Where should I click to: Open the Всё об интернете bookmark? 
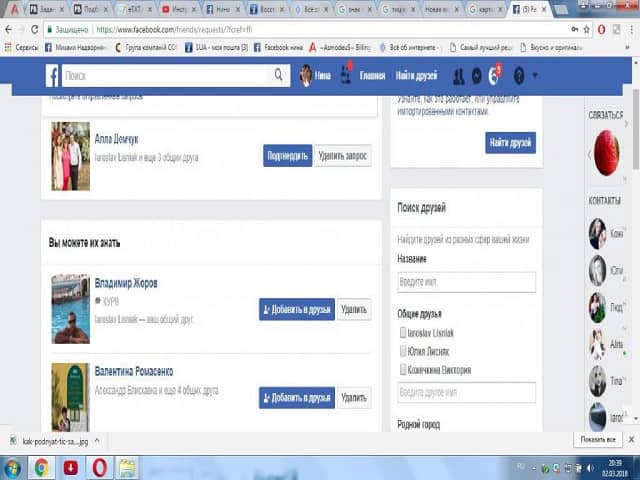click(409, 47)
